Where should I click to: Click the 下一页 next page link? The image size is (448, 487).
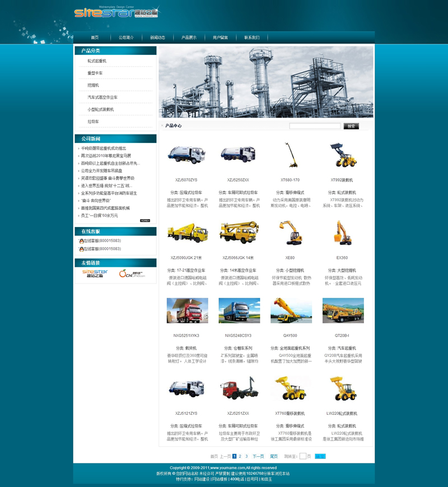click(258, 456)
